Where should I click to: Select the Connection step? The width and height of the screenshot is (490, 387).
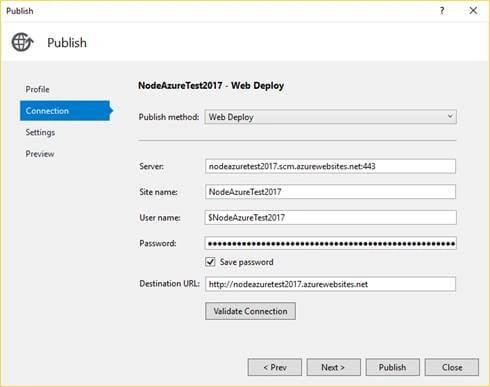pos(66,111)
